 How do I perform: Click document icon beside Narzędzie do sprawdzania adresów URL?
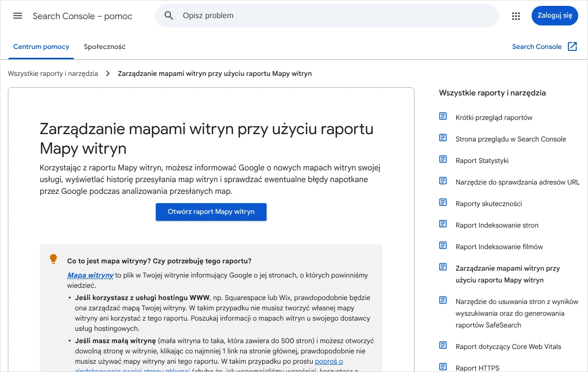(x=443, y=181)
